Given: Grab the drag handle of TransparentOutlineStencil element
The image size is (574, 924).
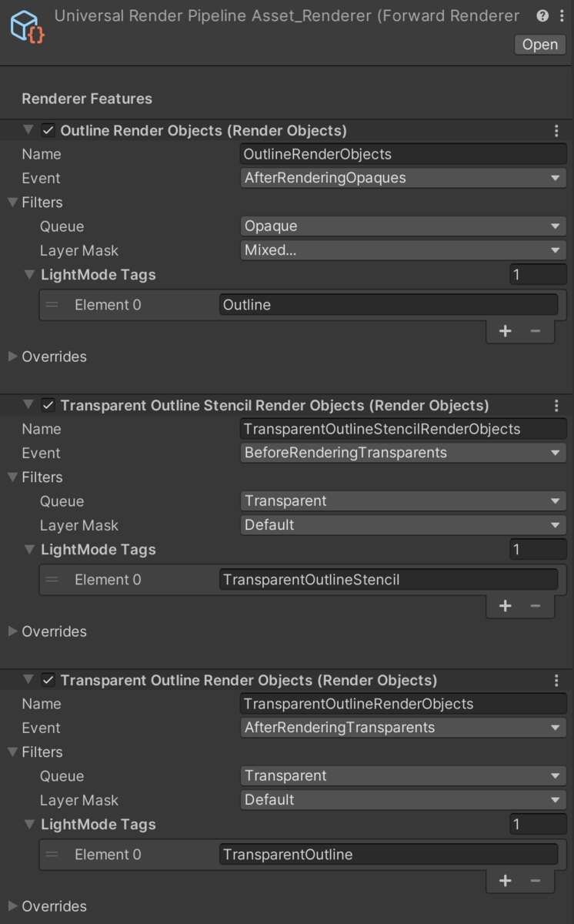Looking at the screenshot, I should click(x=52, y=580).
